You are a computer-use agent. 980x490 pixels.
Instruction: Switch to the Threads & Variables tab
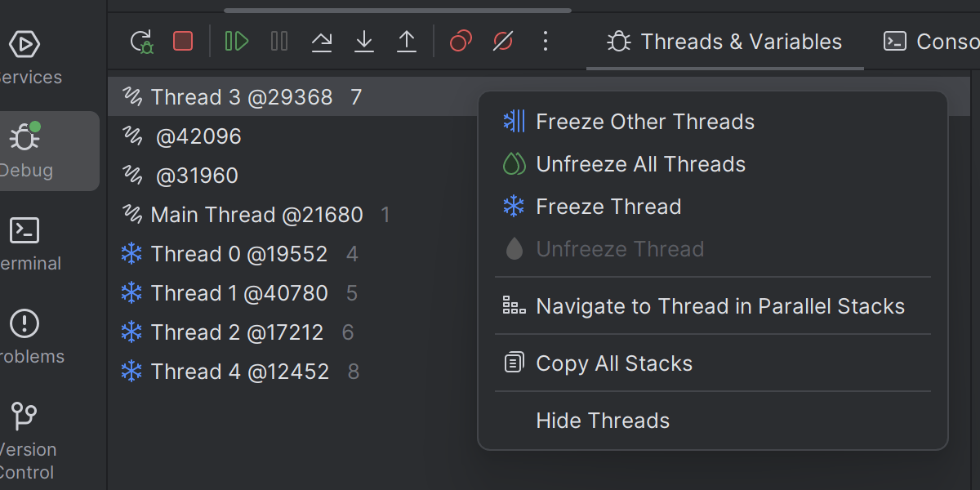[725, 42]
